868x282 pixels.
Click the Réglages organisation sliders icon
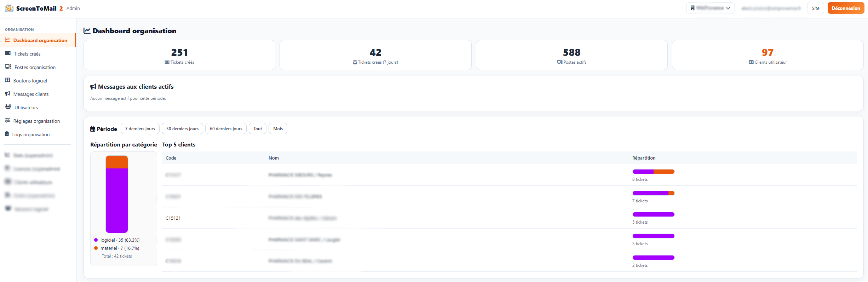click(7, 121)
